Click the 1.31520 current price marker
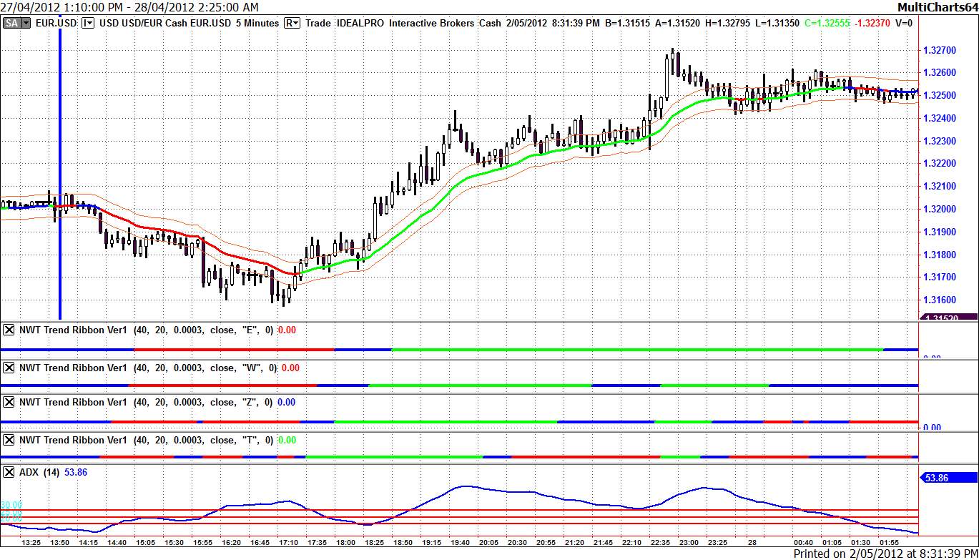This screenshot has height=560, width=979. point(948,318)
